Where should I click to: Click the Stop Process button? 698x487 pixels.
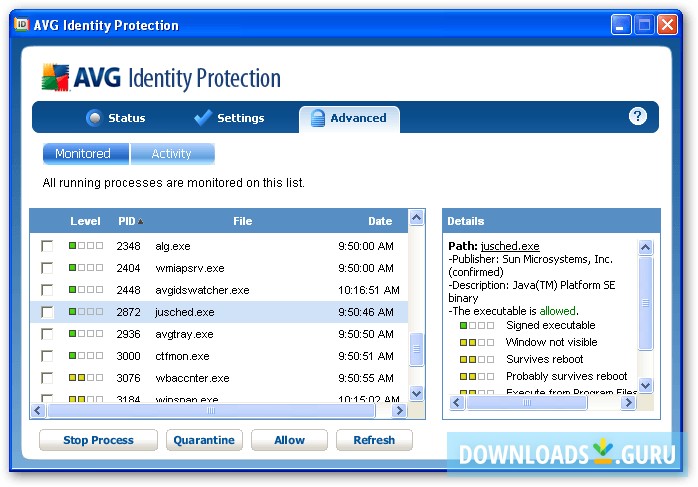[98, 440]
